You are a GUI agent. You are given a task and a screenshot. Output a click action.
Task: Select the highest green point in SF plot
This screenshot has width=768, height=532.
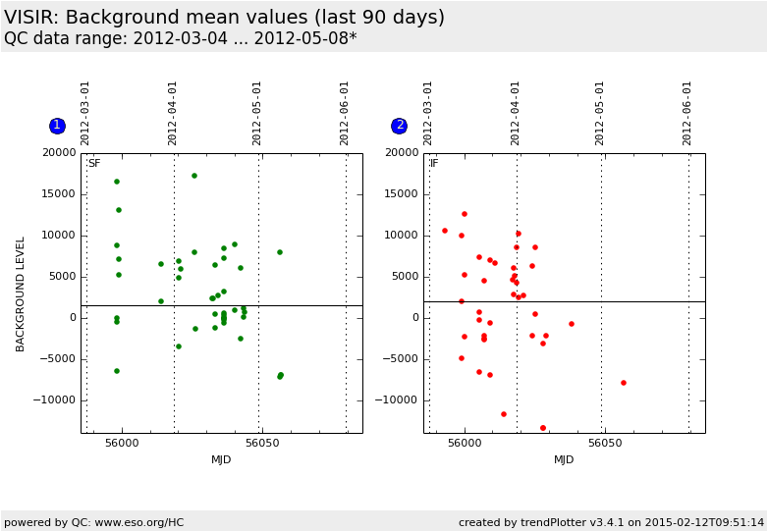[194, 176]
